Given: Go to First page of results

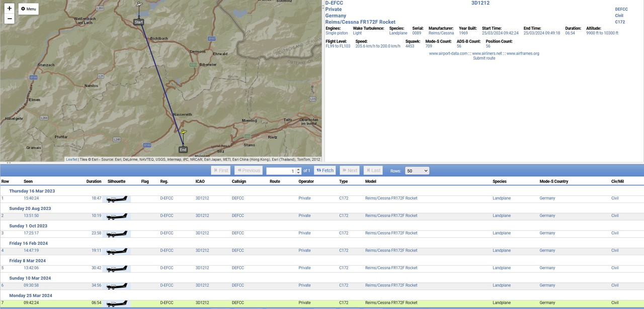Looking at the screenshot, I should (x=221, y=170).
